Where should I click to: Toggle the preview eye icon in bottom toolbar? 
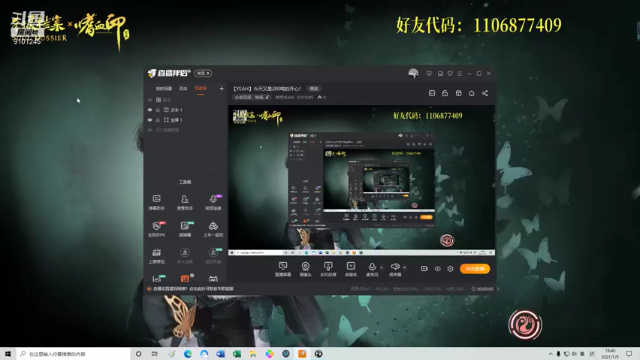coord(437,269)
